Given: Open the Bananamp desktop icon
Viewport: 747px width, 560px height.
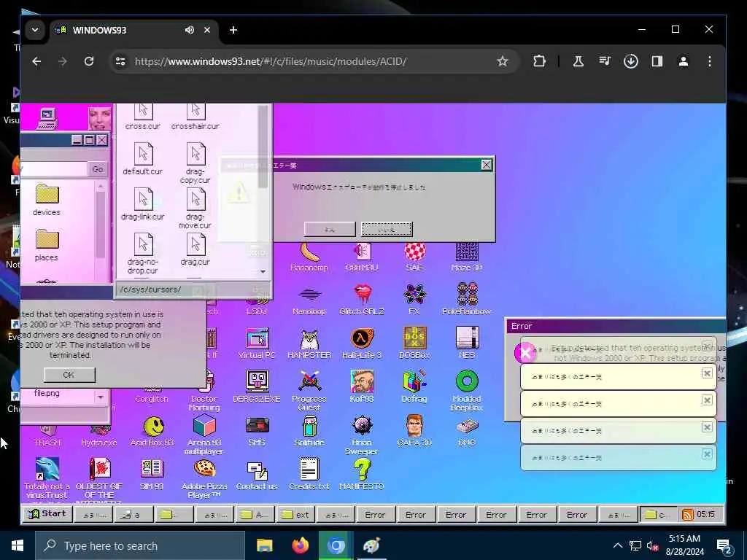Looking at the screenshot, I should point(309,257).
